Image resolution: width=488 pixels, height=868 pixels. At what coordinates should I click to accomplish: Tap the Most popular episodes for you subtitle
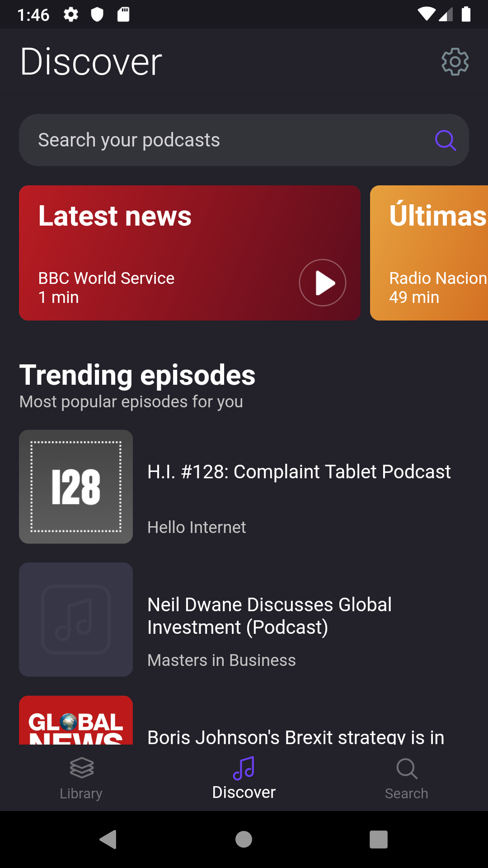(x=131, y=401)
